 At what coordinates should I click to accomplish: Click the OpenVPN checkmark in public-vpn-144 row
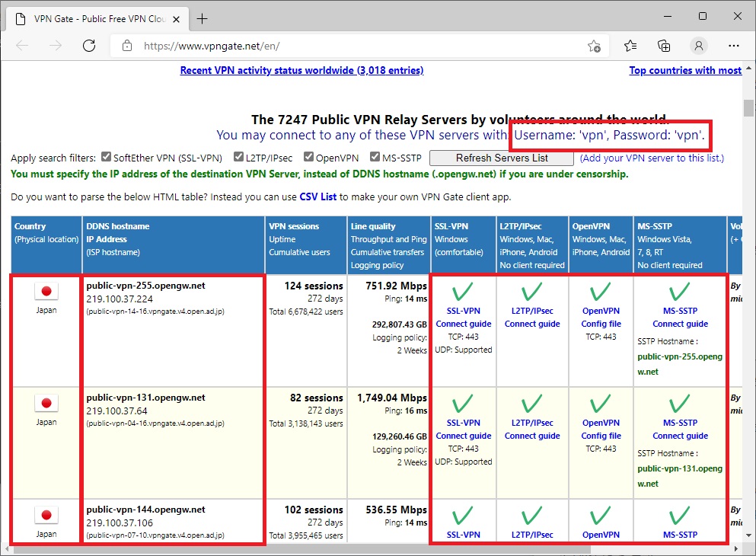pyautogui.click(x=601, y=516)
